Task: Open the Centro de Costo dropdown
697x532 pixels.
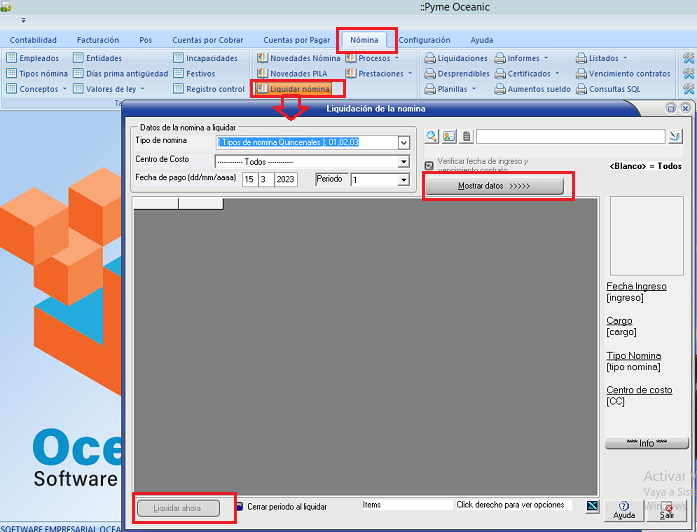Action: [404, 161]
